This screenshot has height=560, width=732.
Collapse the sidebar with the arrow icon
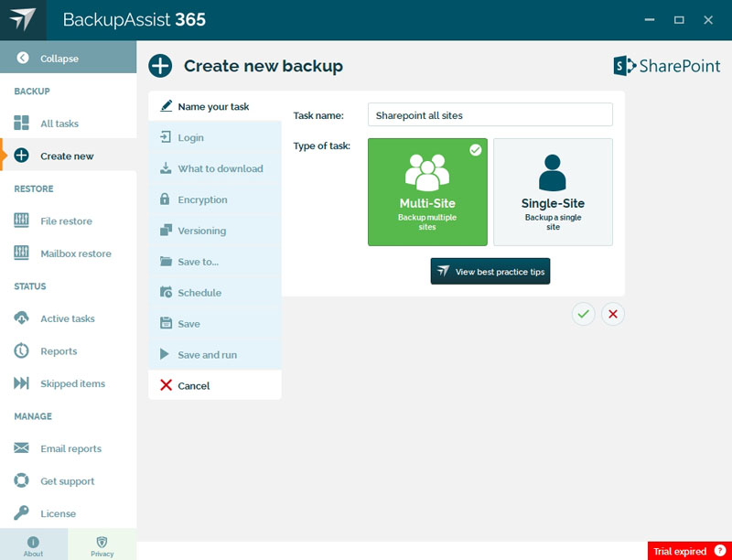pos(22,58)
